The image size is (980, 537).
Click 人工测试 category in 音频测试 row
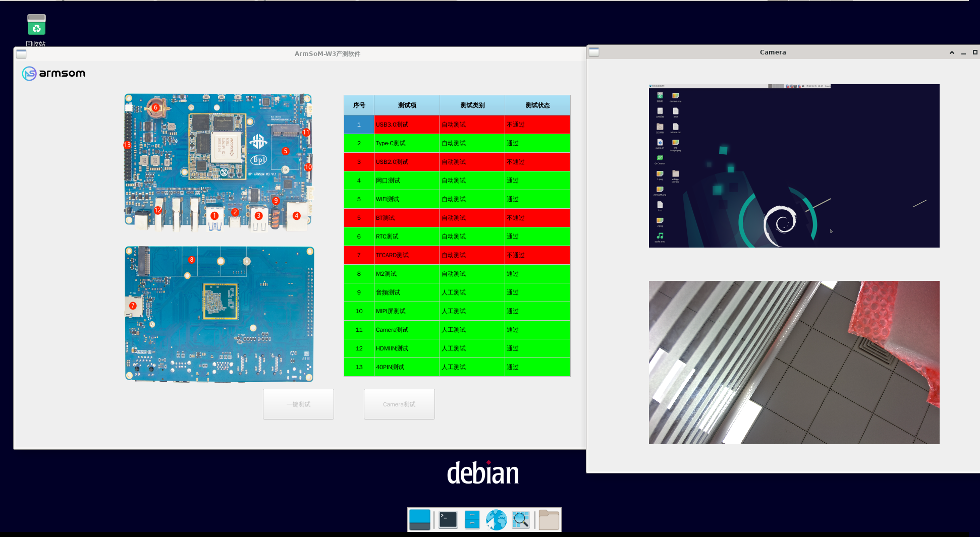(472, 292)
